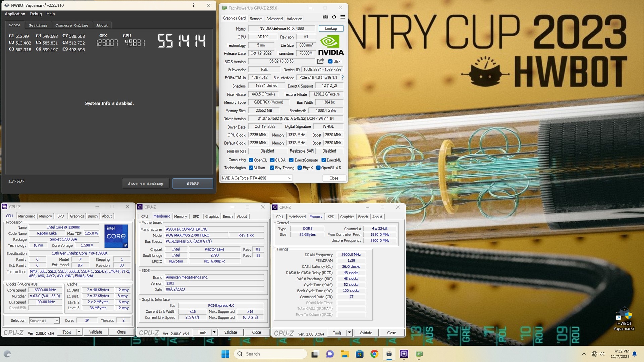Open File Explorer from the taskbar
Screen dimensions: 644x362
click(x=345, y=354)
